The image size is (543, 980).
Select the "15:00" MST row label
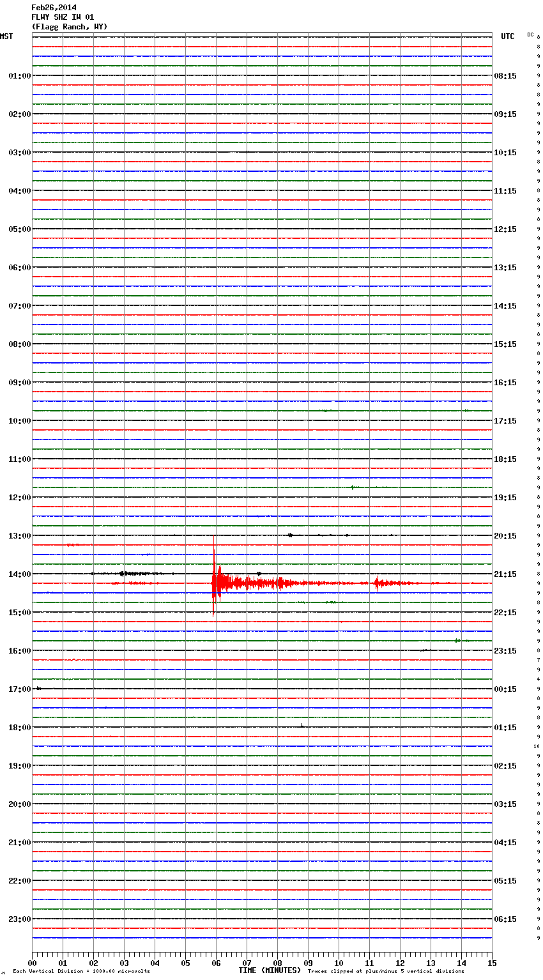(19, 613)
